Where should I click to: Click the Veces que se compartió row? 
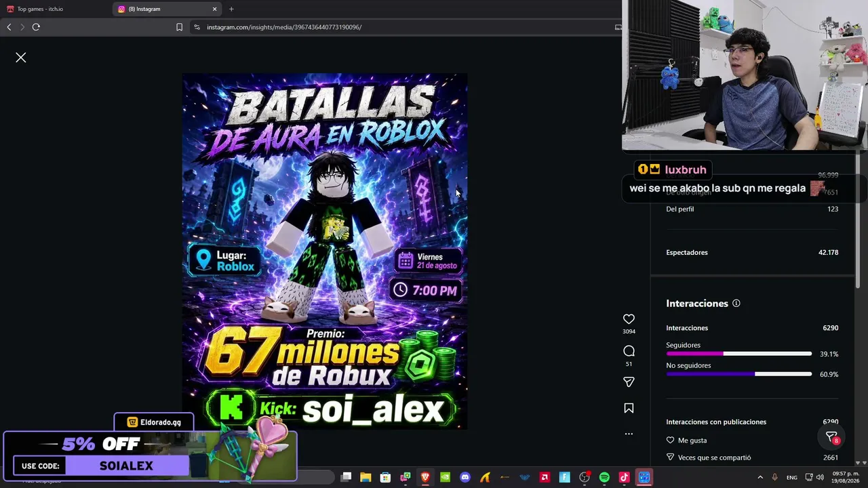(752, 457)
